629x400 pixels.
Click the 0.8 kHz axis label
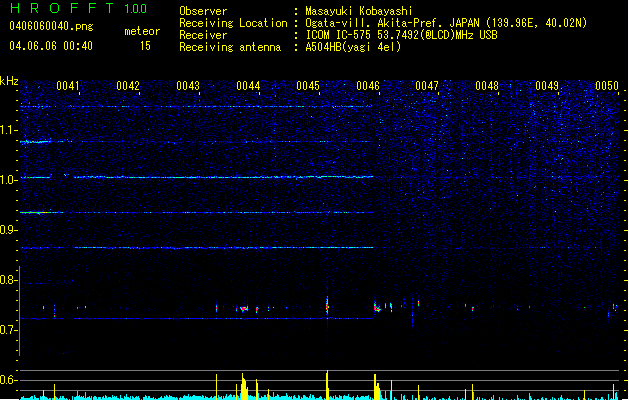tap(8, 280)
